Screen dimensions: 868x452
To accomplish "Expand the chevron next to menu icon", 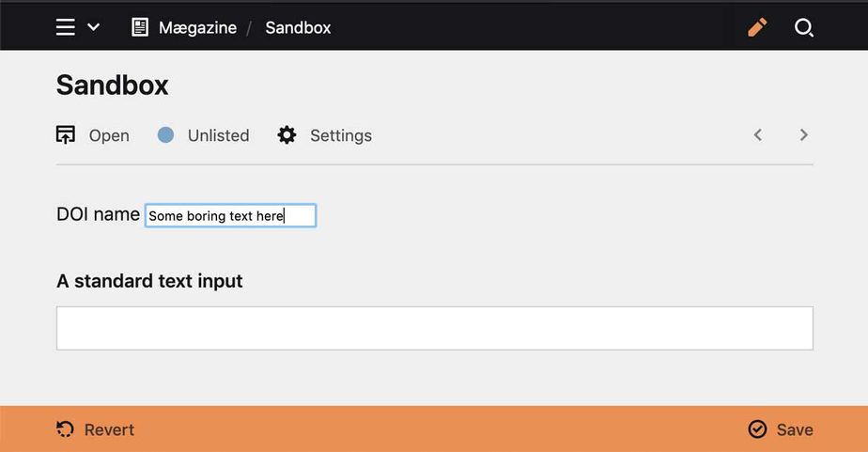I will 94,27.
